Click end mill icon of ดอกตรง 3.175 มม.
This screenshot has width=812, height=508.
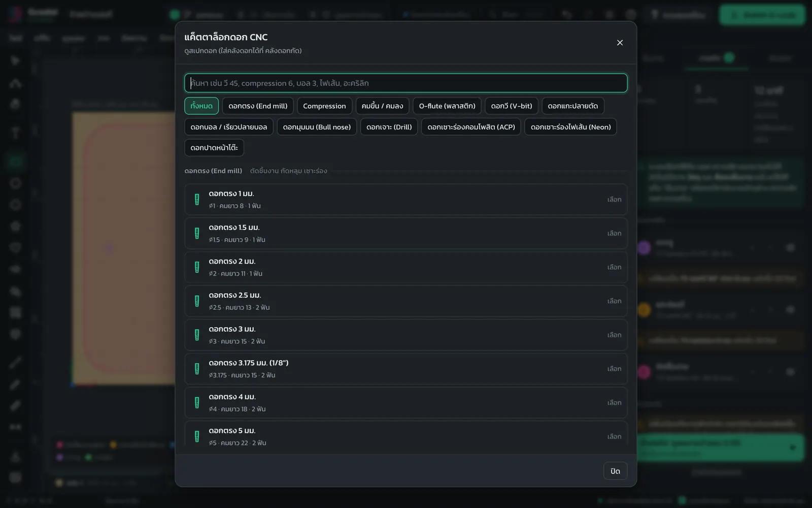point(197,369)
